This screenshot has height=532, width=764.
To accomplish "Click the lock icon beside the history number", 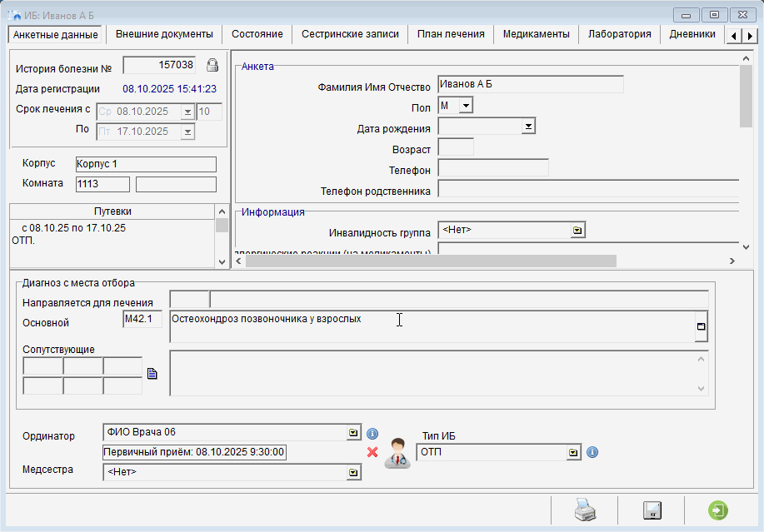I will pos(212,65).
